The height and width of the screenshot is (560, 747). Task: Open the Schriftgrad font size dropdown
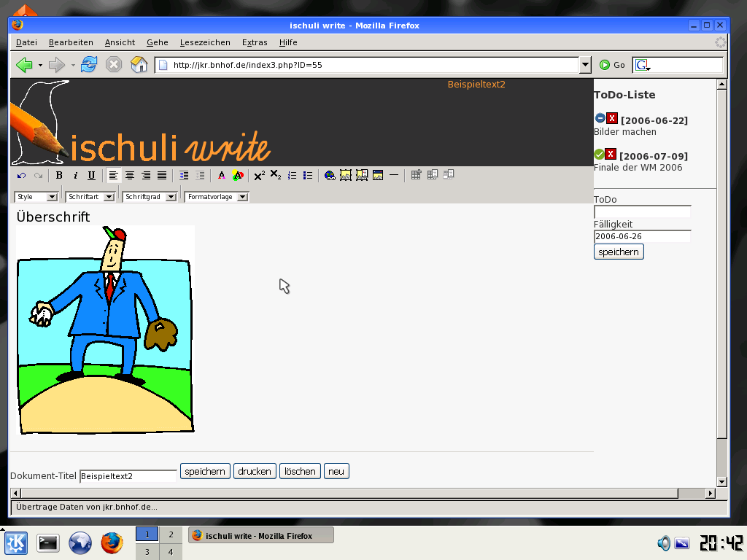(x=150, y=197)
